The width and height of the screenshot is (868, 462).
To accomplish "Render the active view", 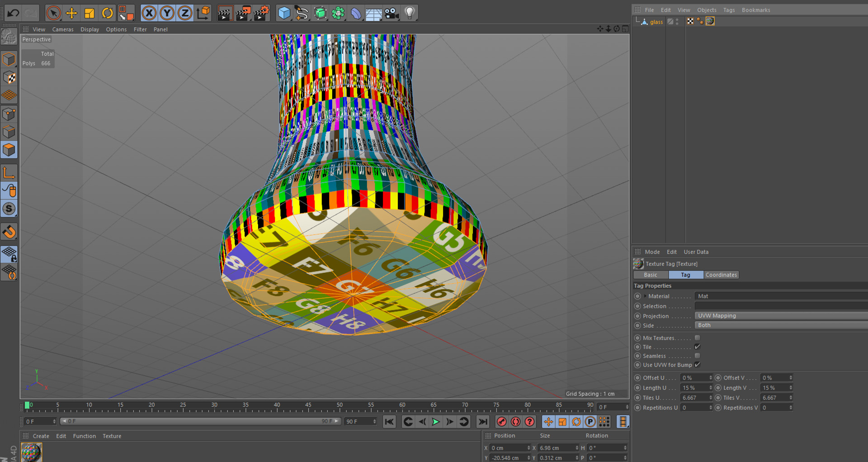I will (x=224, y=13).
